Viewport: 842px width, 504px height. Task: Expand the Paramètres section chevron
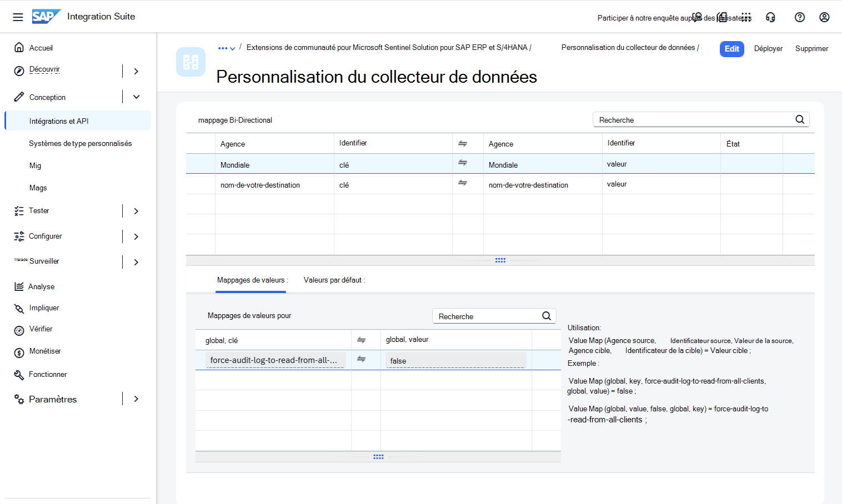(136, 399)
